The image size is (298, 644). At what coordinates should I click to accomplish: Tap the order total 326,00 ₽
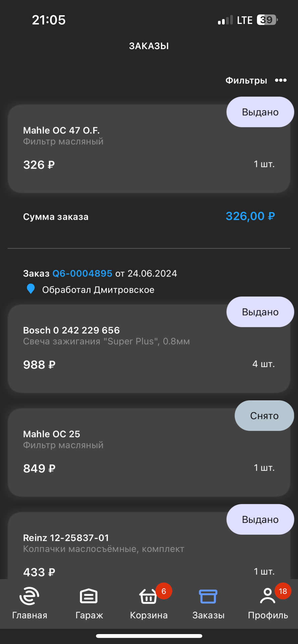click(x=250, y=216)
